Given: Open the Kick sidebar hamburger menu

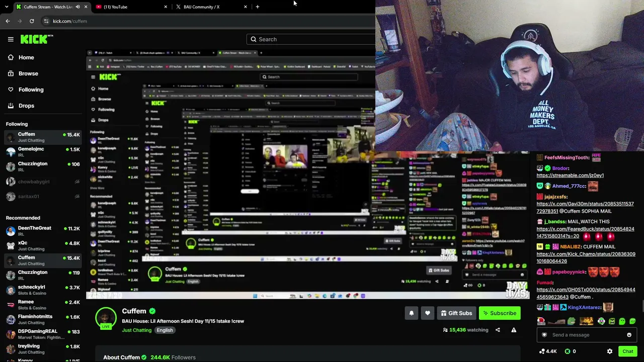Looking at the screenshot, I should (x=11, y=39).
